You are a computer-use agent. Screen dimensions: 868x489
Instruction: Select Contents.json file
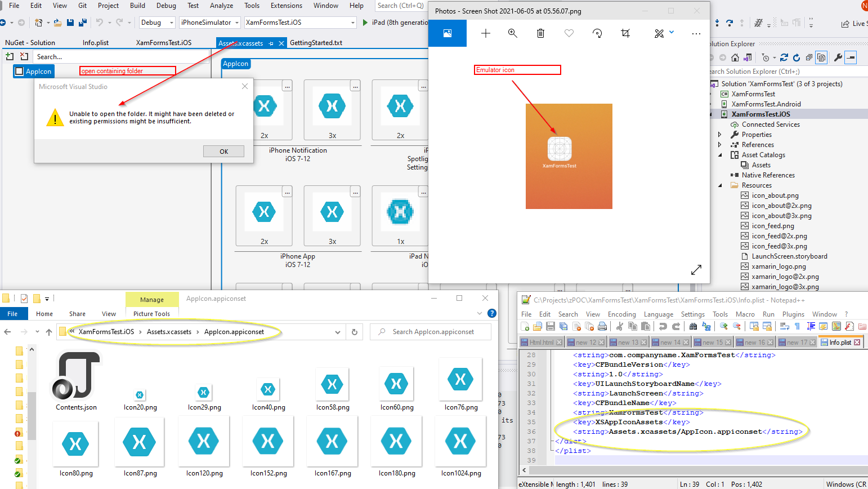pyautogui.click(x=76, y=381)
